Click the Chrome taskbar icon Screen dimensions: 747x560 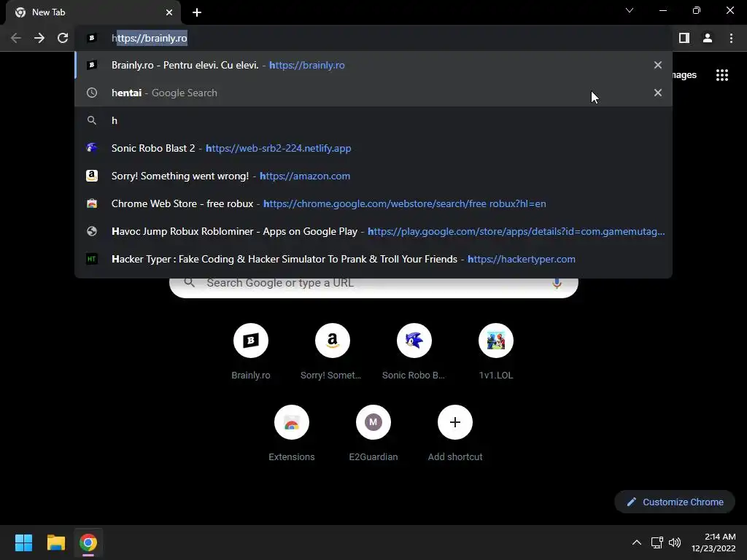(88, 542)
